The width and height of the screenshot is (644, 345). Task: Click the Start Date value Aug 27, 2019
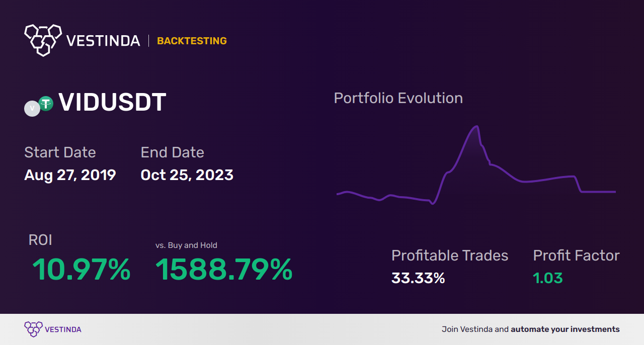pyautogui.click(x=70, y=175)
